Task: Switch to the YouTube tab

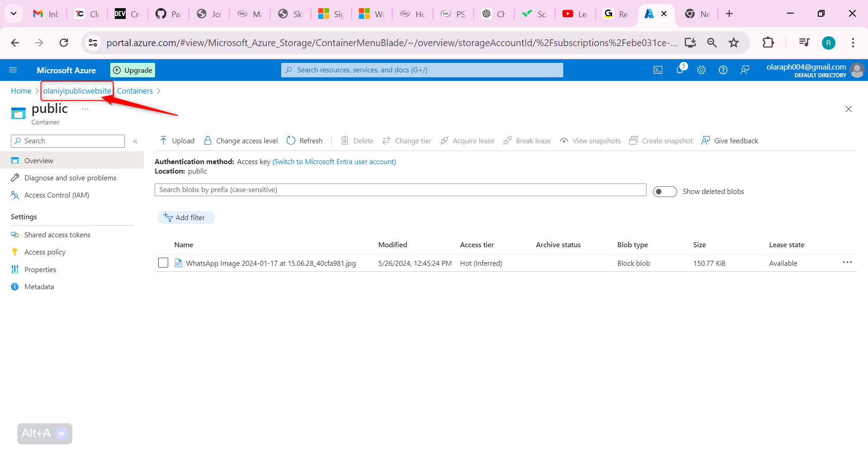Action: click(x=575, y=14)
